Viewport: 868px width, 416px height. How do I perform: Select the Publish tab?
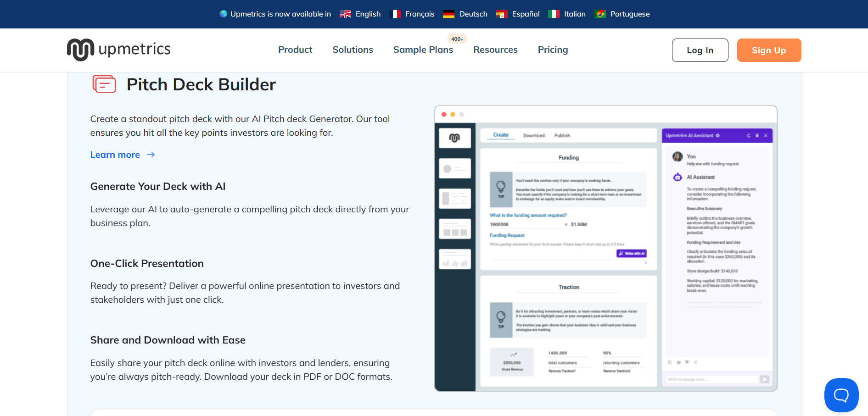pos(562,135)
